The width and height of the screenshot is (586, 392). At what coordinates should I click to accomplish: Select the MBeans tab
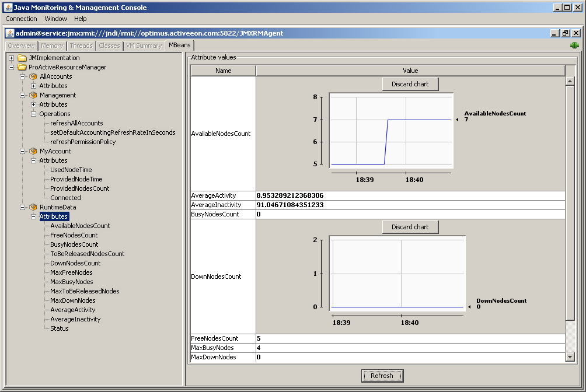tap(180, 45)
